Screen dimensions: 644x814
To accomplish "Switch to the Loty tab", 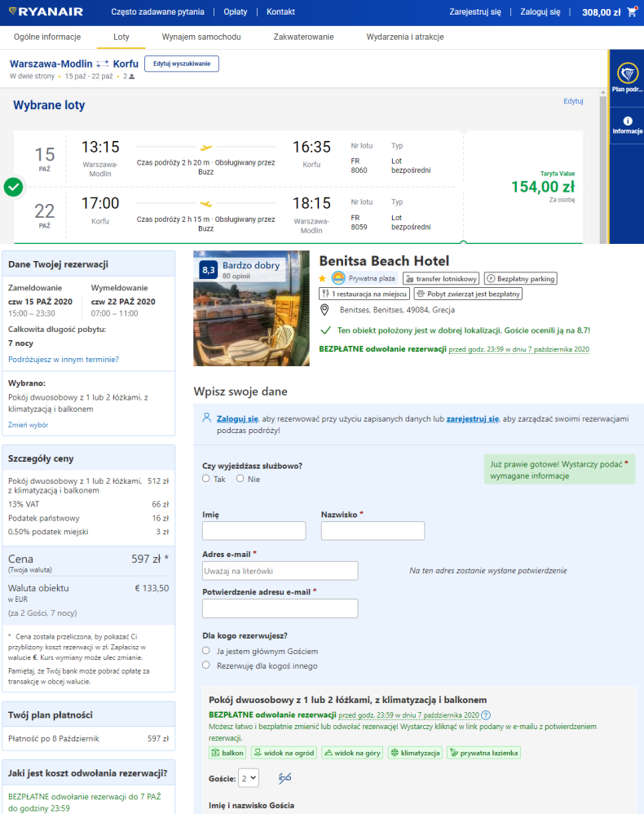I will (121, 37).
